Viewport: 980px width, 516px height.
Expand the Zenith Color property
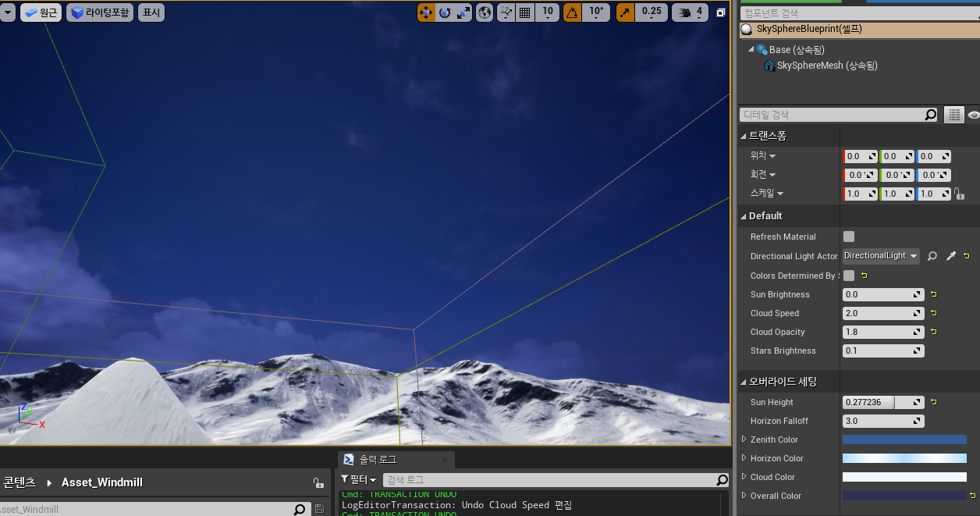[744, 439]
